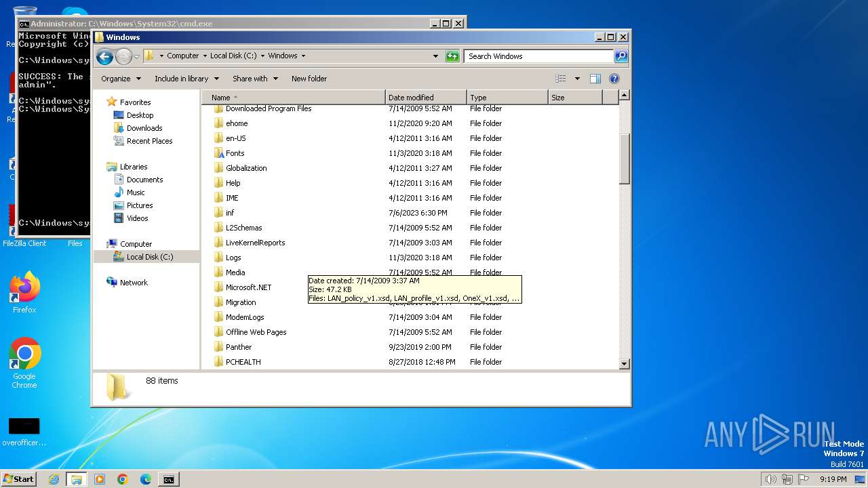The width and height of the screenshot is (868, 488).
Task: Click the volume tray icon
Action: (x=770, y=479)
